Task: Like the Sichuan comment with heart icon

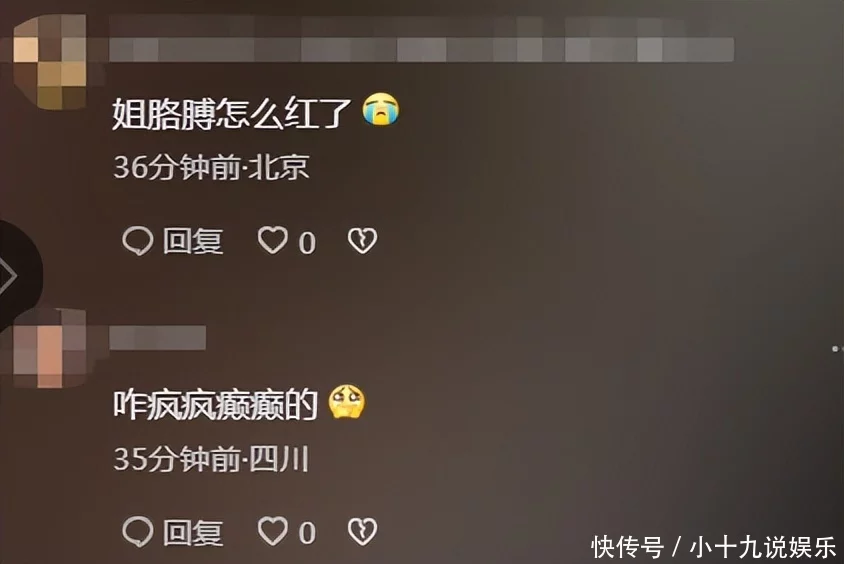Action: click(272, 531)
